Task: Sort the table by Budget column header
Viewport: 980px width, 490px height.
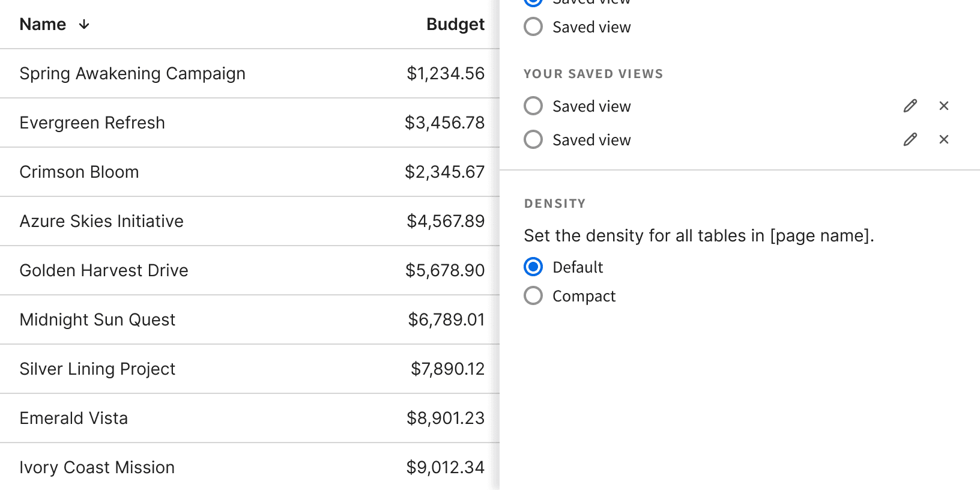Action: pos(455,25)
